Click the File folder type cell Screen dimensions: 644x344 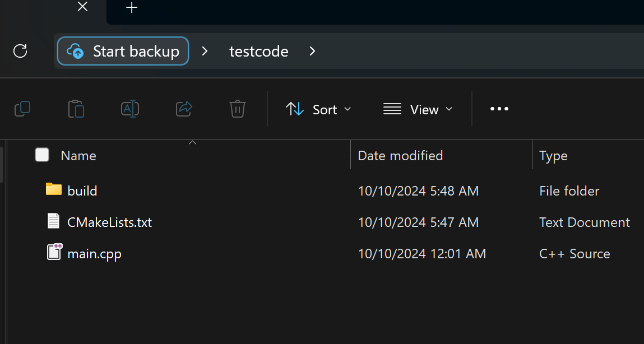(x=569, y=191)
